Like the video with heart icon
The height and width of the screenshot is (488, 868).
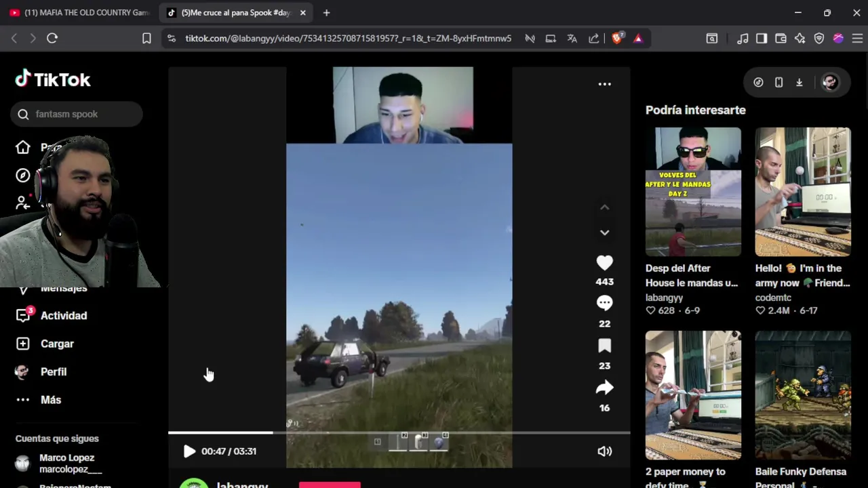(604, 262)
